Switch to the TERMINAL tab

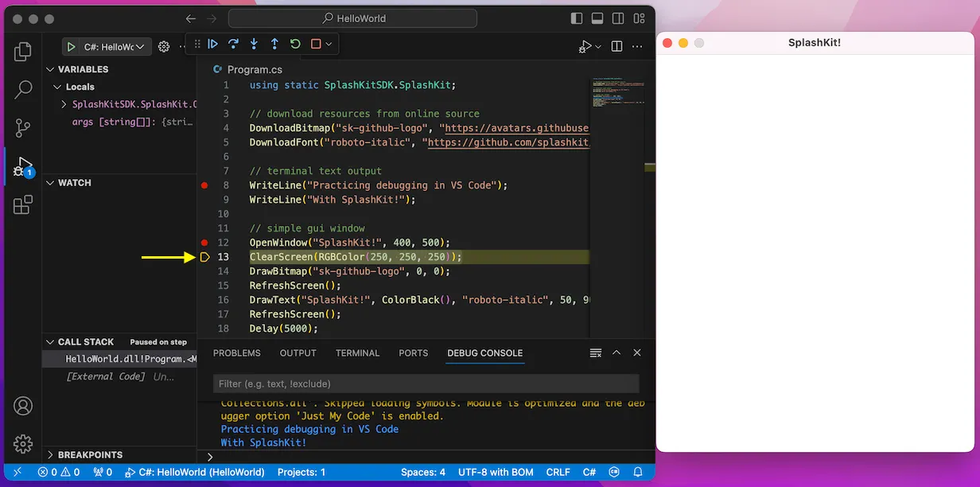click(x=357, y=353)
